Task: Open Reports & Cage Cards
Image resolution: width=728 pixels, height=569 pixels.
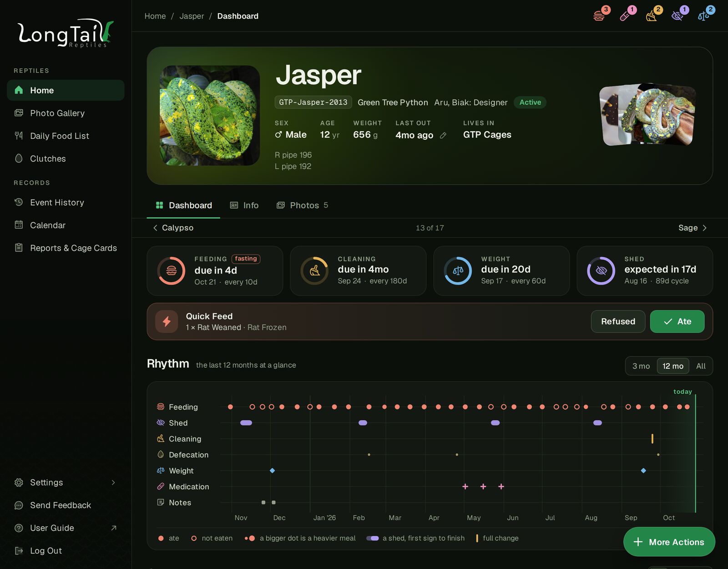Action: [x=66, y=248]
